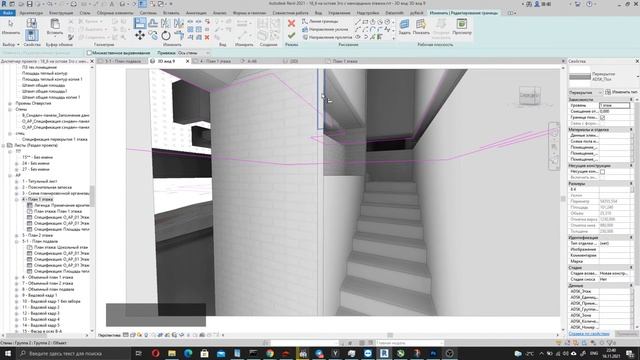
Task: Click Set work plane icon
Action: [x=404, y=24]
